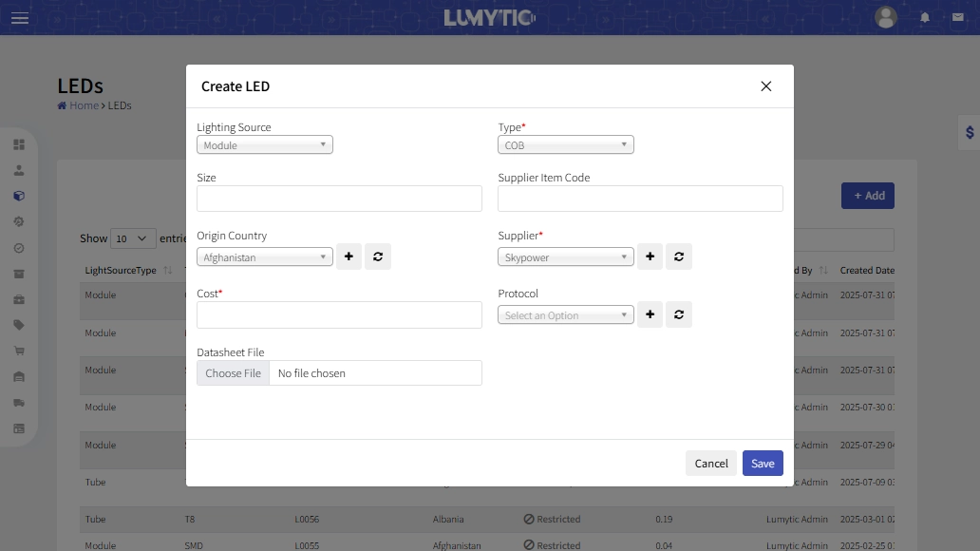The height and width of the screenshot is (551, 980).
Task: Focus the Cost input field
Action: pyautogui.click(x=339, y=315)
